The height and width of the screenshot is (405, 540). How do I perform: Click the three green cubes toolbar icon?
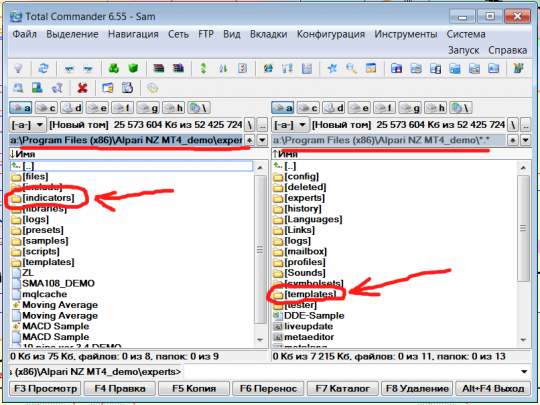114,68
